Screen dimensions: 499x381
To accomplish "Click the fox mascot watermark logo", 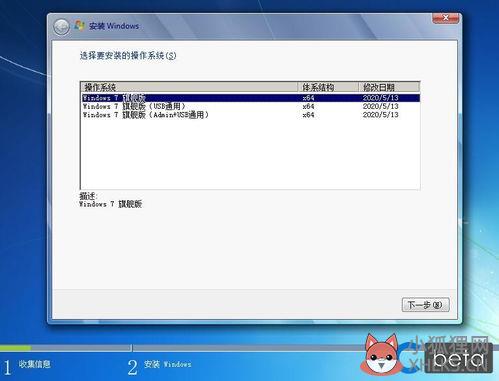I will click(x=381, y=355).
